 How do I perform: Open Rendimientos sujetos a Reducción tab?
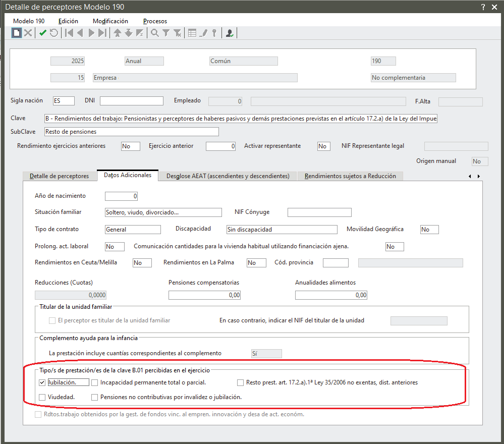coord(350,176)
